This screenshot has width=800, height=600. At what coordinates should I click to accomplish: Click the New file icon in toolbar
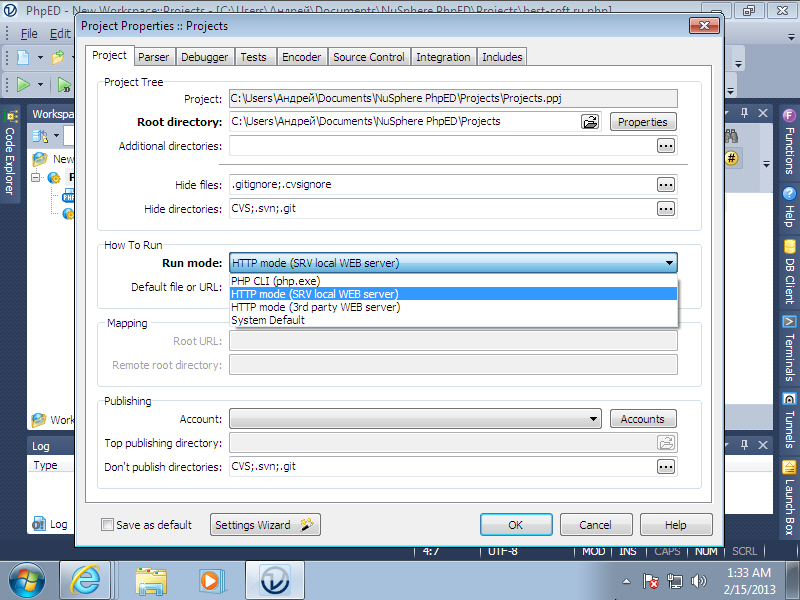point(23,57)
